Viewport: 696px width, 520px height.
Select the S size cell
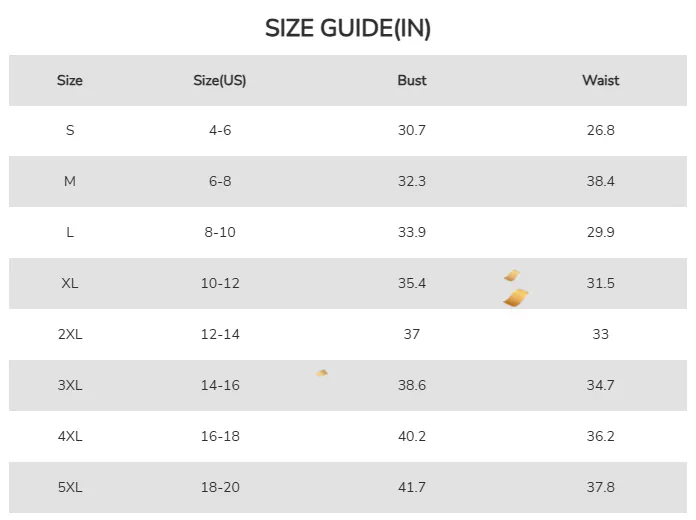(70, 130)
